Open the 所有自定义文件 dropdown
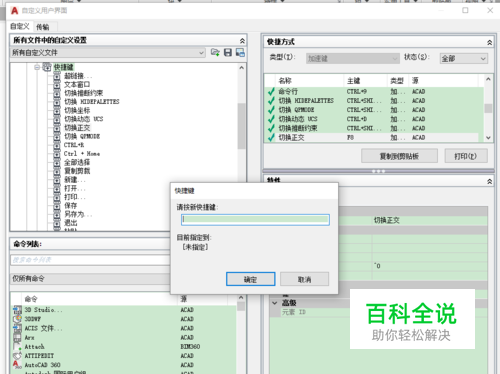The height and width of the screenshot is (374, 500). (x=108, y=53)
